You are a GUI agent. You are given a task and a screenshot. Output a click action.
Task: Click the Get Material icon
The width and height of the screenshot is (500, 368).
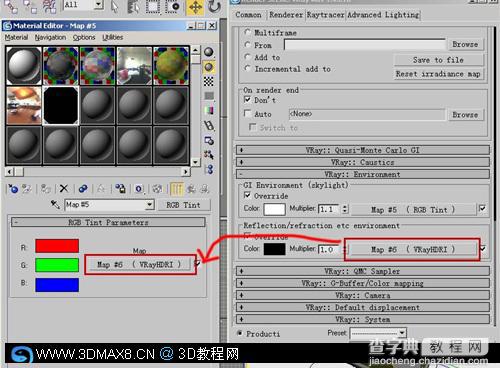point(13,189)
